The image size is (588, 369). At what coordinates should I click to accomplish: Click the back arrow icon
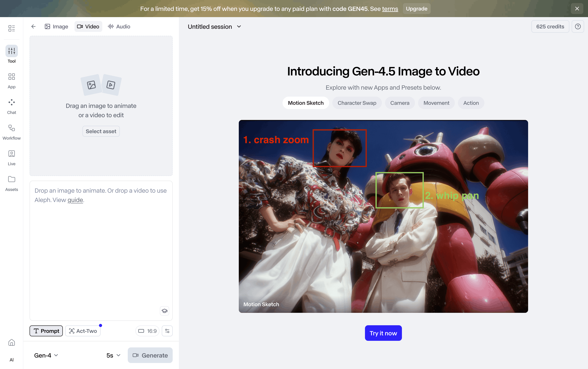(33, 27)
